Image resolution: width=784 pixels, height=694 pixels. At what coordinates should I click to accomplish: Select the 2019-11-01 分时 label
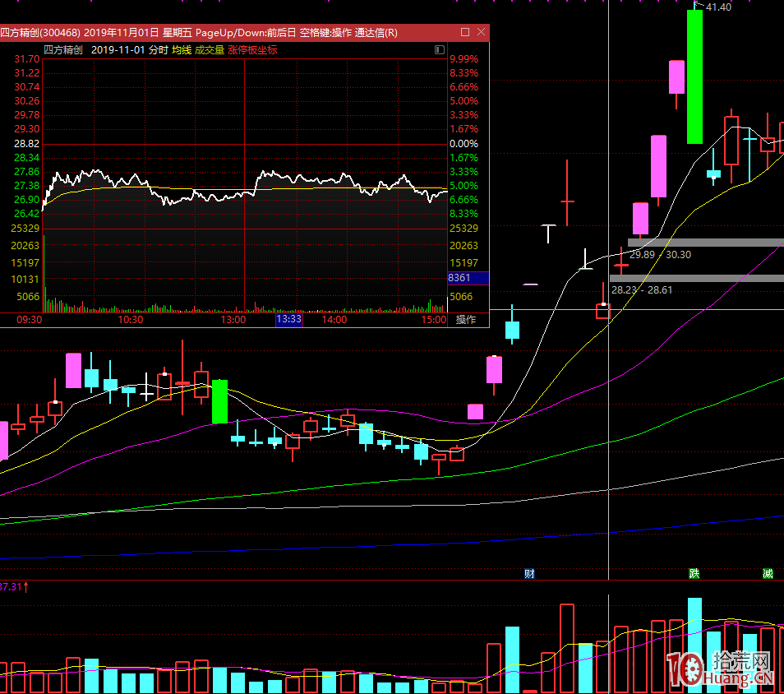130,50
